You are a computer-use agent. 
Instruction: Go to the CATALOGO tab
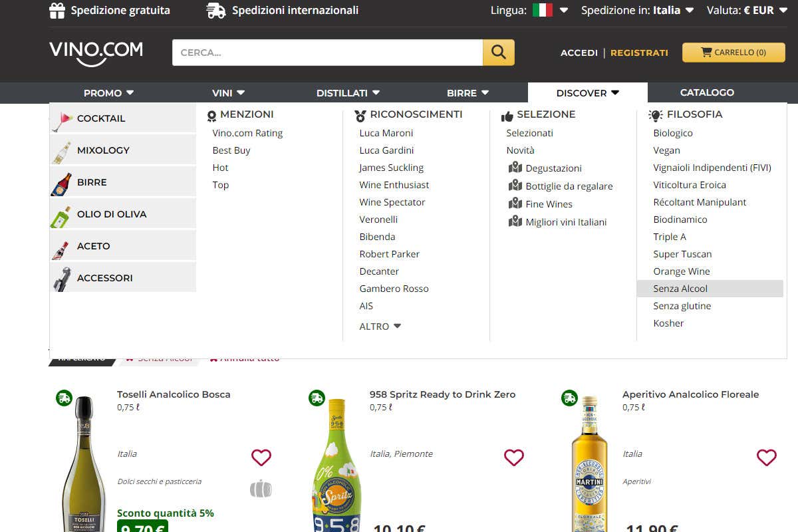(707, 92)
